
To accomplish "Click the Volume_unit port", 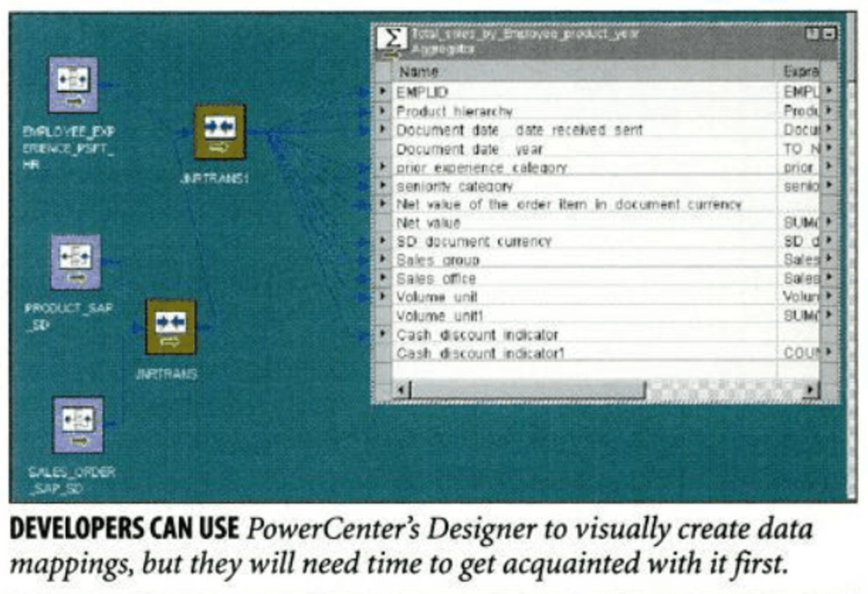I will [437, 297].
